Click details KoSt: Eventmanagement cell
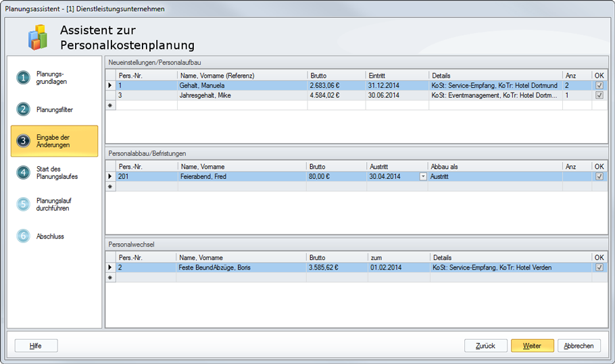The image size is (615, 364). click(x=496, y=95)
